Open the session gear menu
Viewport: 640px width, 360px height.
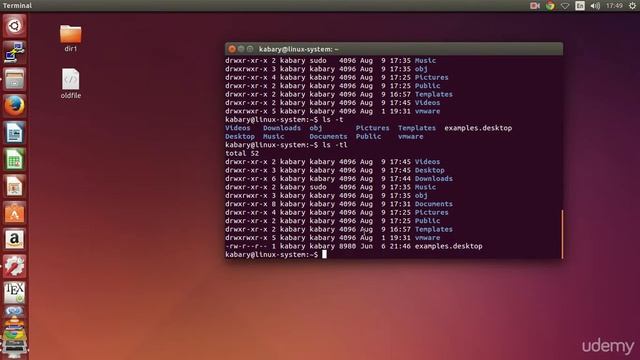pyautogui.click(x=632, y=5)
